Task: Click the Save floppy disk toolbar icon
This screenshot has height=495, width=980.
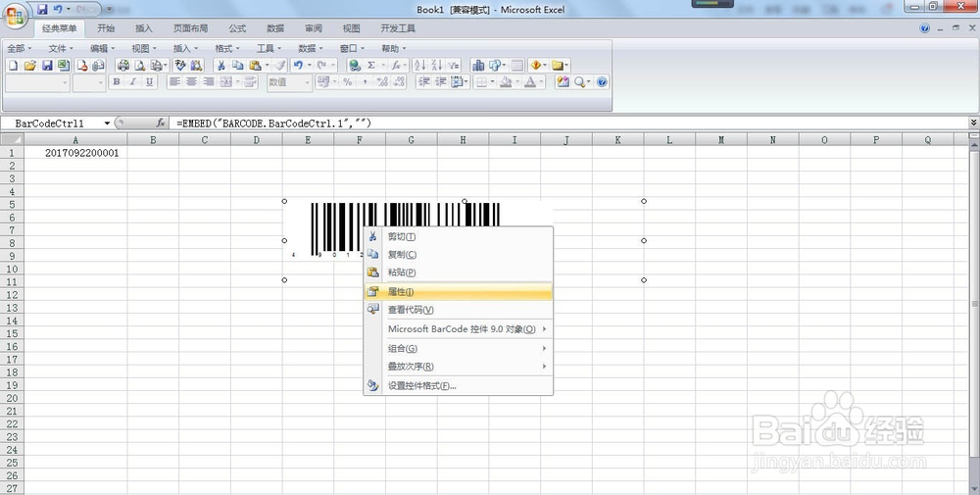Action: (47, 65)
